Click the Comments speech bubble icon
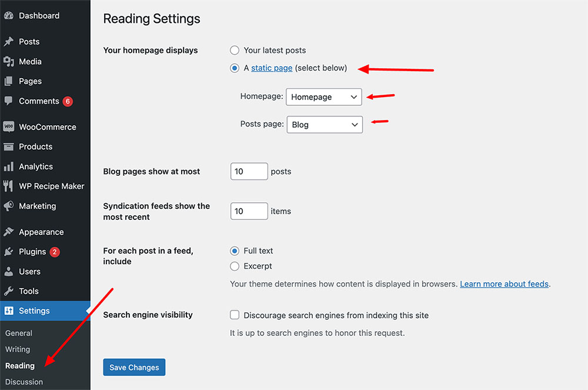This screenshot has width=588, height=390. (9, 101)
